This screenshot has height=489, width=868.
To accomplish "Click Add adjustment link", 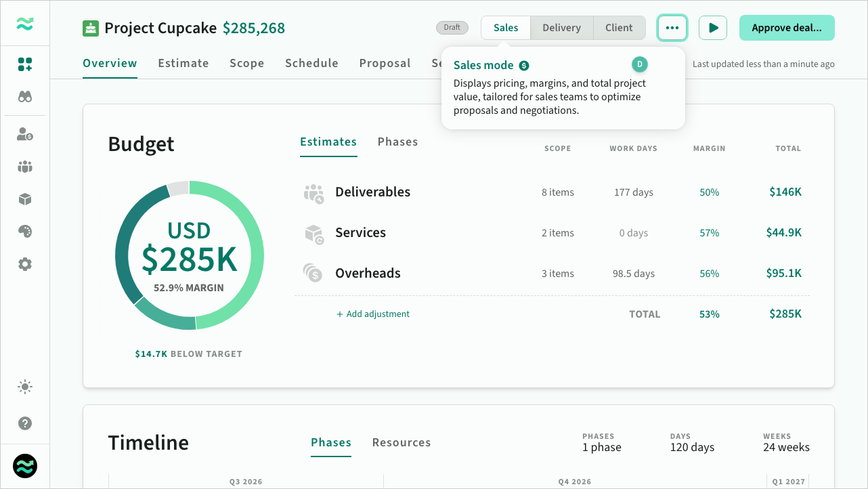I will click(373, 314).
